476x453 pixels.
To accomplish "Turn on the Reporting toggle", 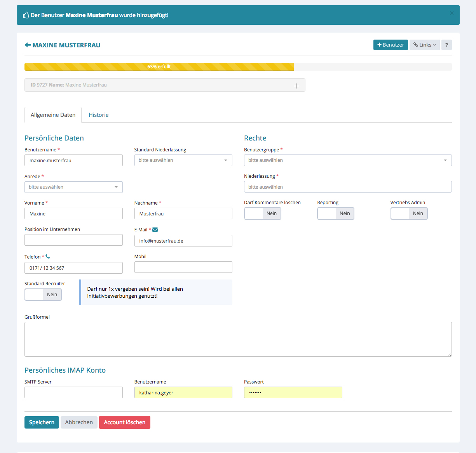I will [336, 213].
